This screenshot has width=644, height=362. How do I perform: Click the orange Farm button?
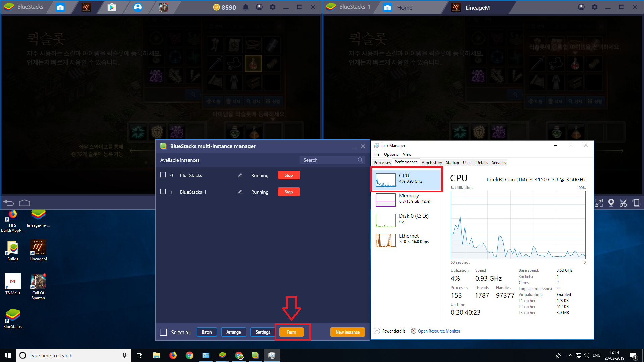point(291,332)
